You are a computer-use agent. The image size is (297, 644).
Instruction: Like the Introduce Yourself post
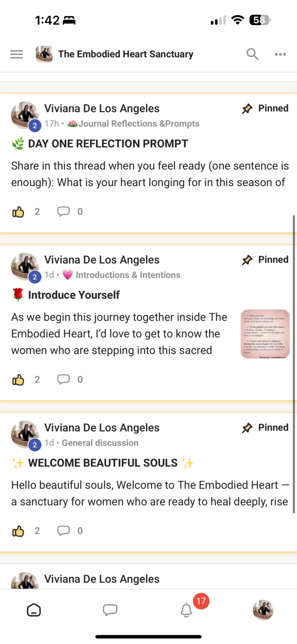18,380
